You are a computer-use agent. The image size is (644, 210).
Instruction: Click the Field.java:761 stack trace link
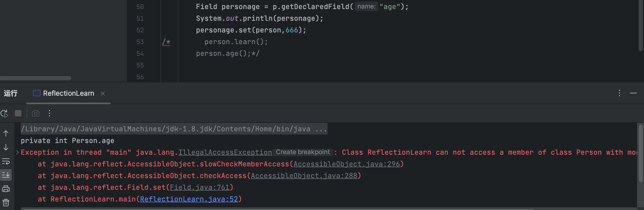[199, 187]
